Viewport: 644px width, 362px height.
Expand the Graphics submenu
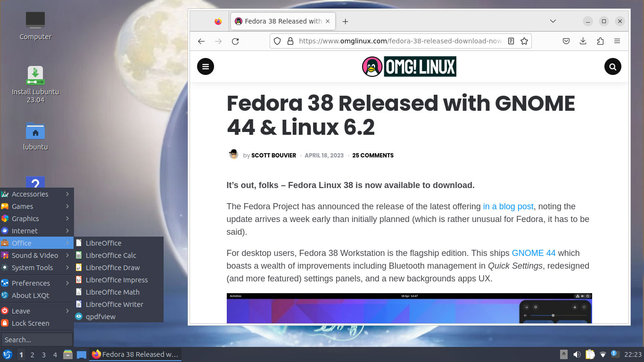tap(37, 219)
